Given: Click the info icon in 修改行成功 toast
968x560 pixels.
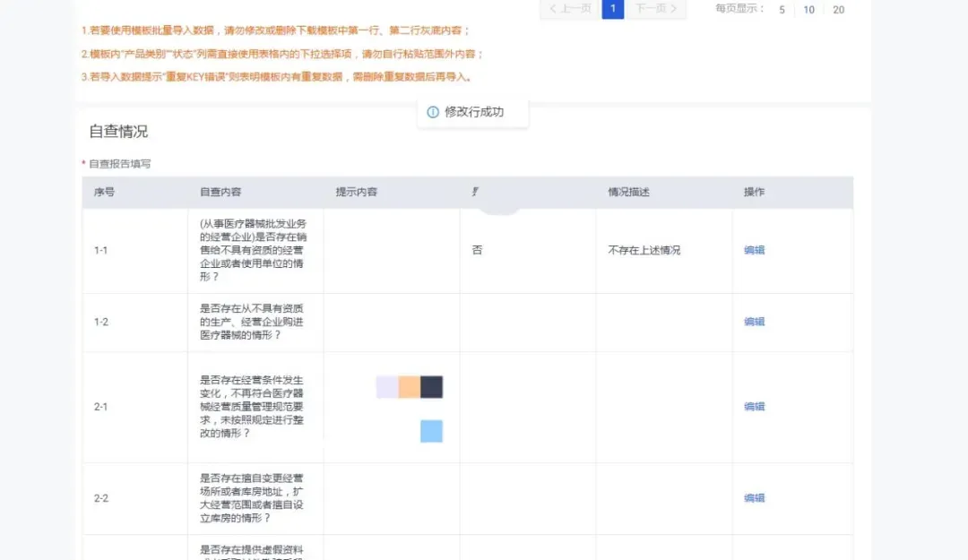Looking at the screenshot, I should tap(433, 112).
